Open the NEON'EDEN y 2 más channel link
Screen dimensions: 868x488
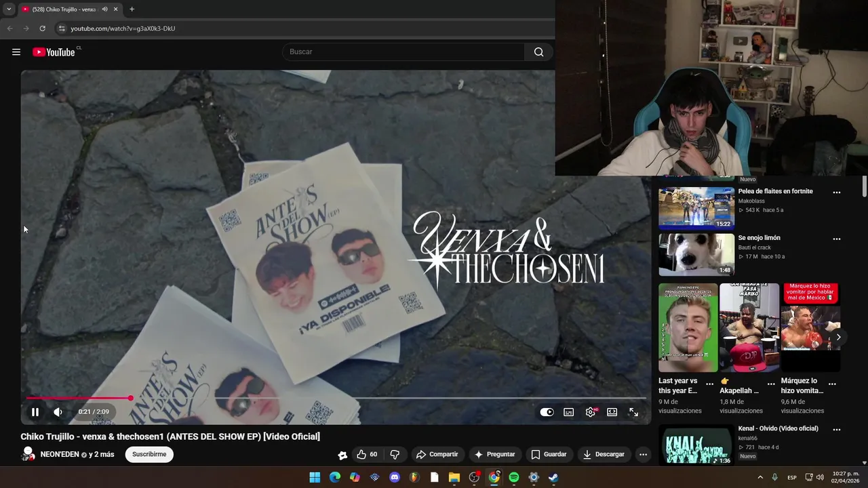point(77,454)
